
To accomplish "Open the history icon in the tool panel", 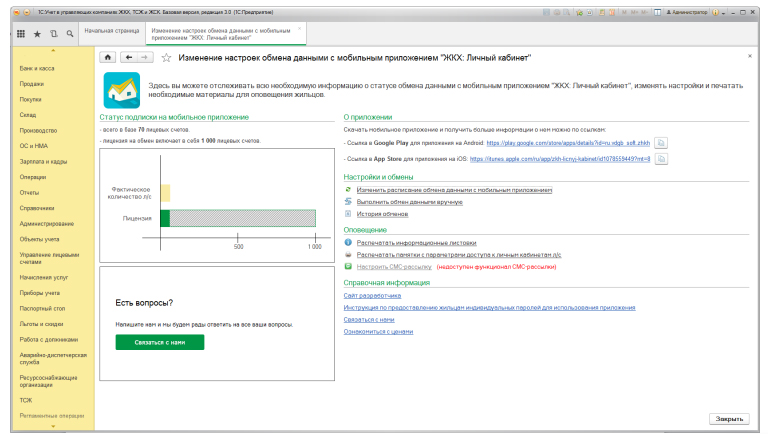I will (x=53, y=33).
